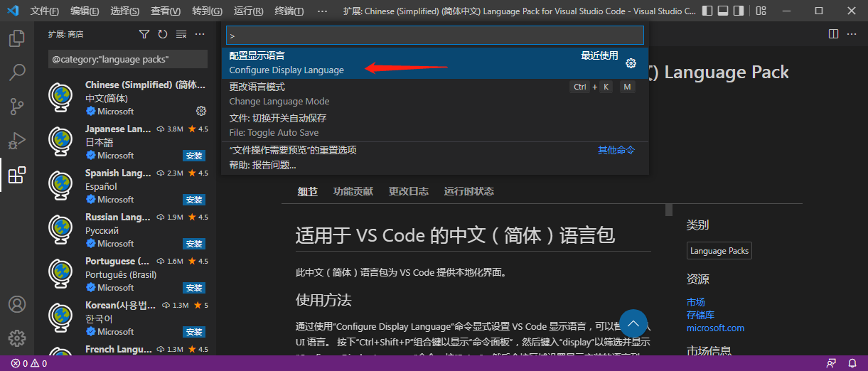Click gear icon for Chinese (Simplified) extension
Screen dimensions: 868x371
[201, 111]
